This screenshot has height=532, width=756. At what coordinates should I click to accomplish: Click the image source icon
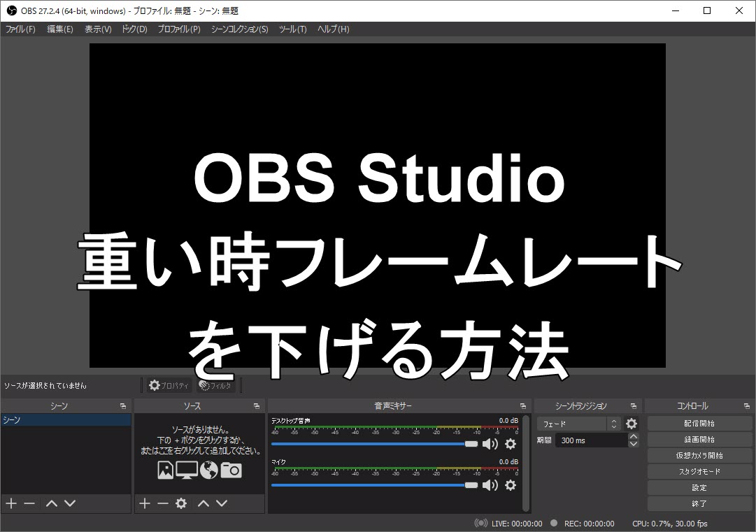[x=165, y=470]
